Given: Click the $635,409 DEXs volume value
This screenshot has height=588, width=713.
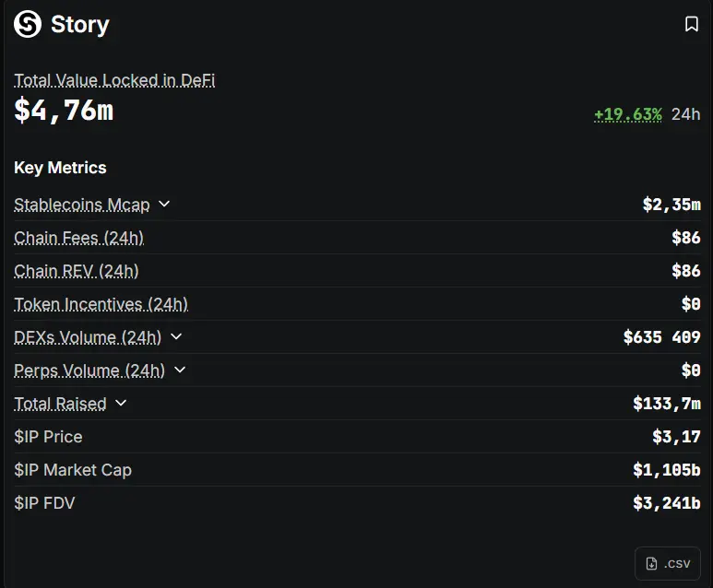Looking at the screenshot, I should point(661,337).
